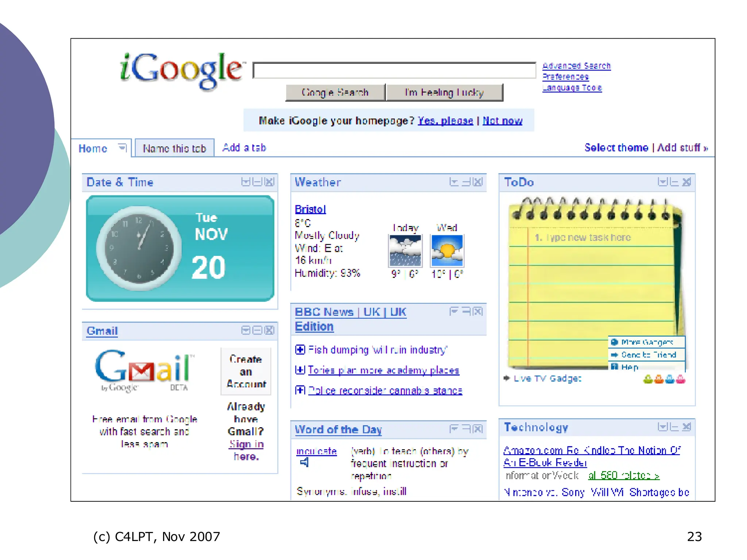The width and height of the screenshot is (747, 560).
Task: Click the Send to Friend arrow icon
Action: click(614, 355)
